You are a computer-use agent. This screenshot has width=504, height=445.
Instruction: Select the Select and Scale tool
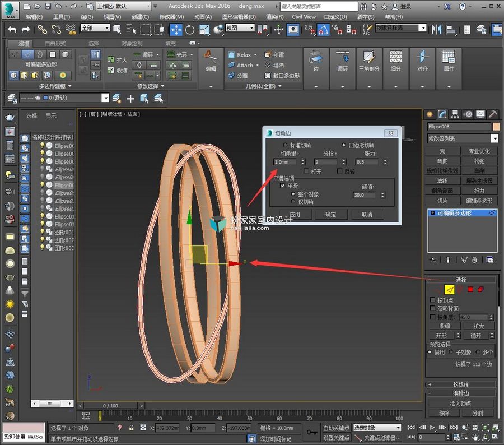click(204, 30)
